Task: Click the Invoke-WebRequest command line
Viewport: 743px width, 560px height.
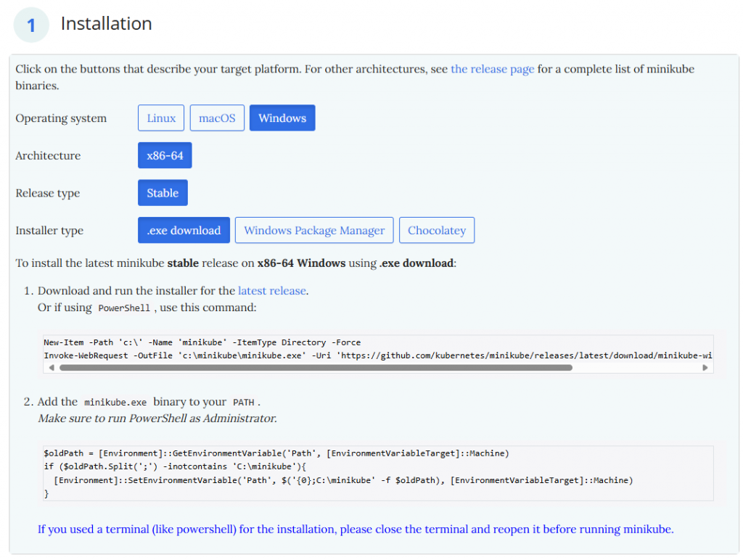Action: point(377,356)
